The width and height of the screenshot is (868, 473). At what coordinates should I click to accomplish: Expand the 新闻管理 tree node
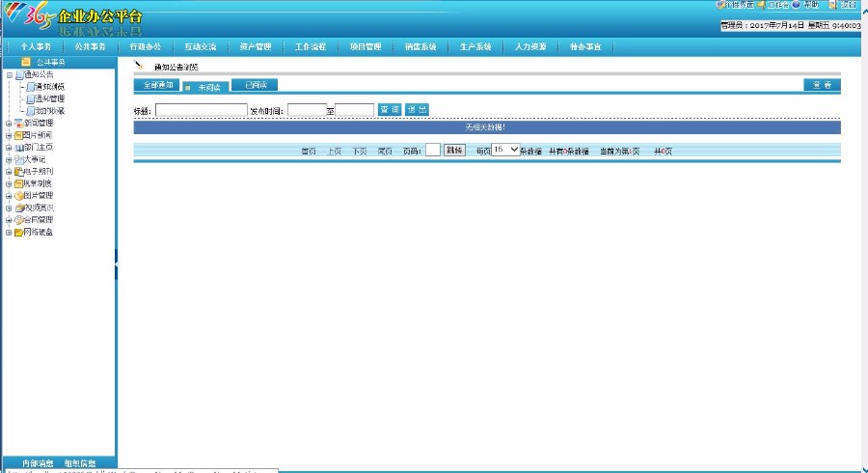(x=9, y=124)
